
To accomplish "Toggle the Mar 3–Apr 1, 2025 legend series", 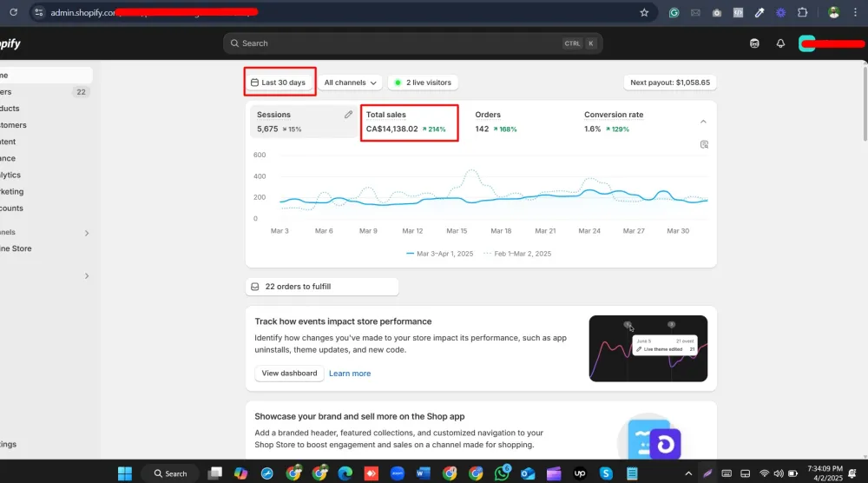I will tap(439, 254).
